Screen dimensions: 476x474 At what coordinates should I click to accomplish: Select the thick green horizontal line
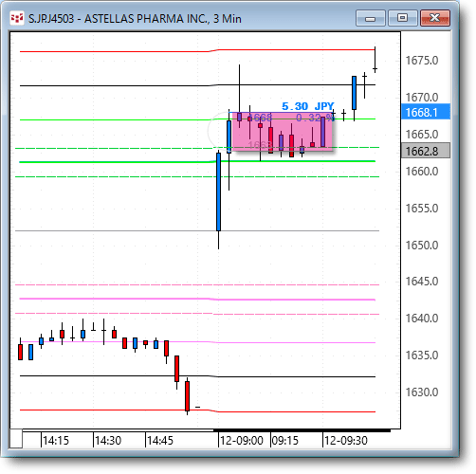point(197,161)
